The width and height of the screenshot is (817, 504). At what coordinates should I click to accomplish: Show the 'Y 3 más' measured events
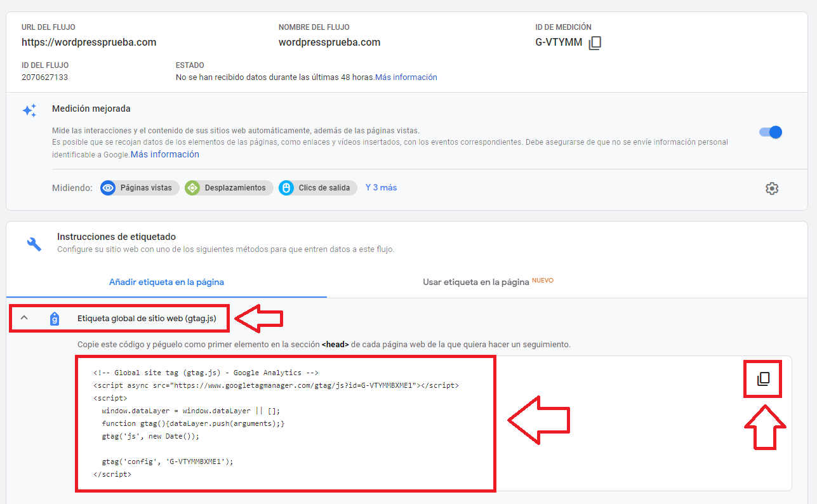click(x=381, y=188)
